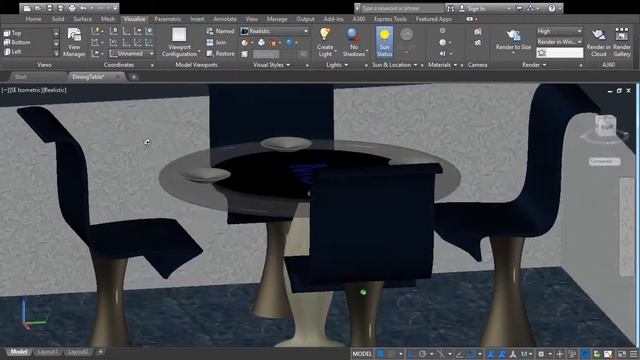
Task: Click the Undo arrow in quick access toolbar
Action: tap(83, 8)
